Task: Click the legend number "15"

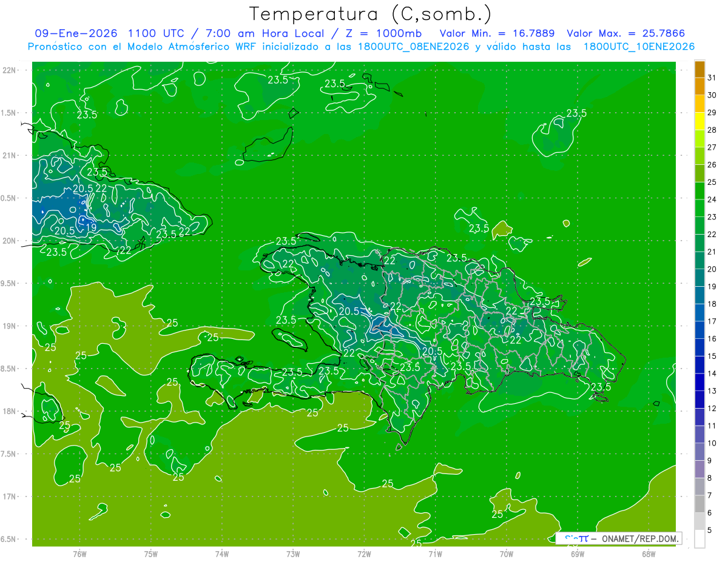Action: [x=712, y=356]
